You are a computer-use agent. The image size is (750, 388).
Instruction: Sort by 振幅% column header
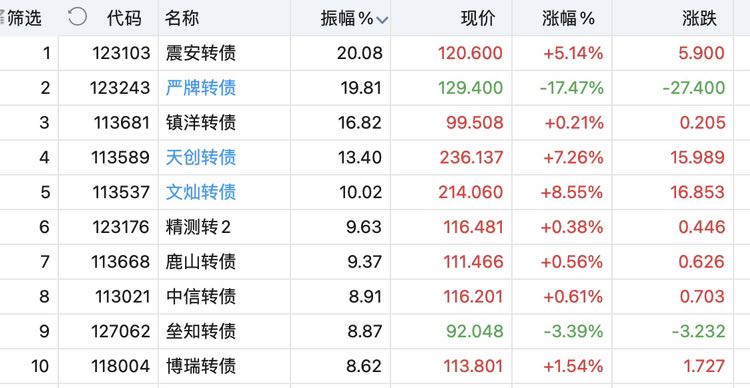pos(347,19)
